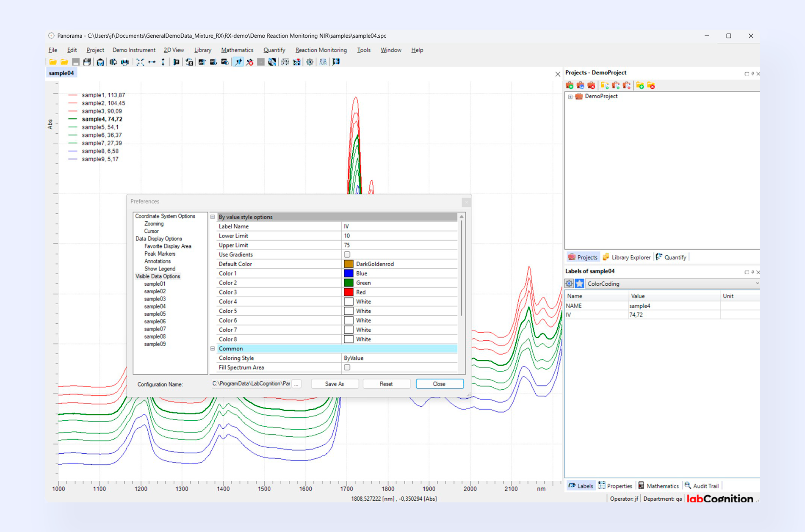The image size is (805, 532).
Task: Click the delete project briefcase icon
Action: [592, 85]
